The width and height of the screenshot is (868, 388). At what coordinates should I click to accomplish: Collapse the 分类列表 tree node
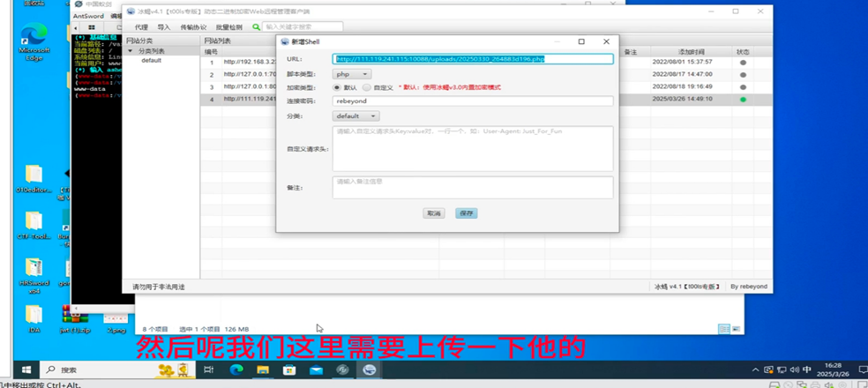(x=130, y=51)
